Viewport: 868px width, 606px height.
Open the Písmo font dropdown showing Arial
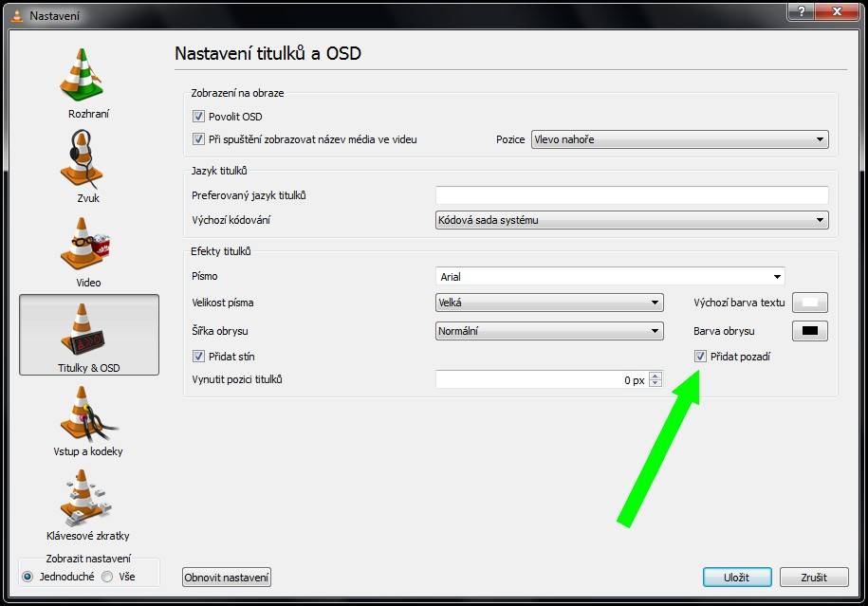(610, 276)
